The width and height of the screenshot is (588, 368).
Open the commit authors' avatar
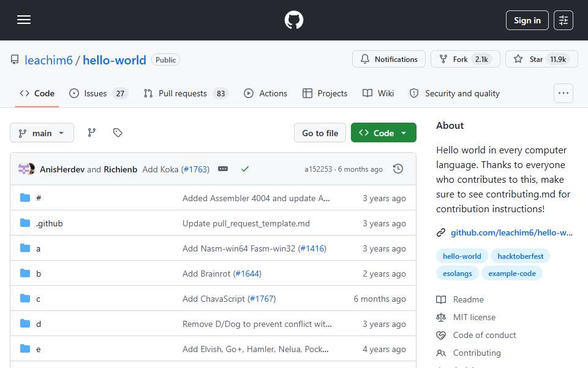point(26,169)
